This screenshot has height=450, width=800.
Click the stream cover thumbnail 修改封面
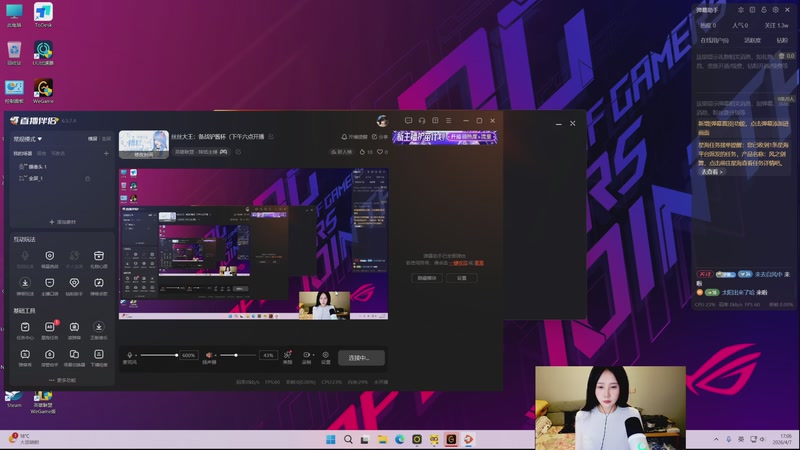pyautogui.click(x=144, y=144)
